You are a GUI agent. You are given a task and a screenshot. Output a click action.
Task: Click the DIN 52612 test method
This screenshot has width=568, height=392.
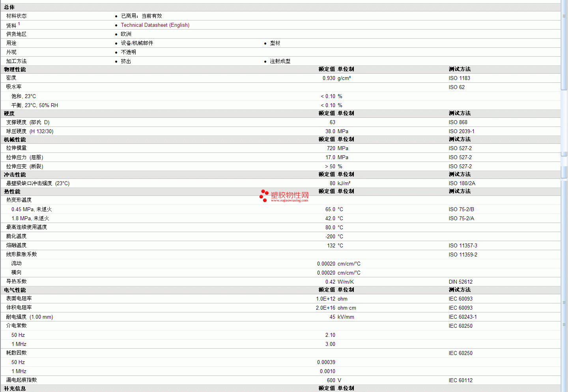pyautogui.click(x=460, y=282)
